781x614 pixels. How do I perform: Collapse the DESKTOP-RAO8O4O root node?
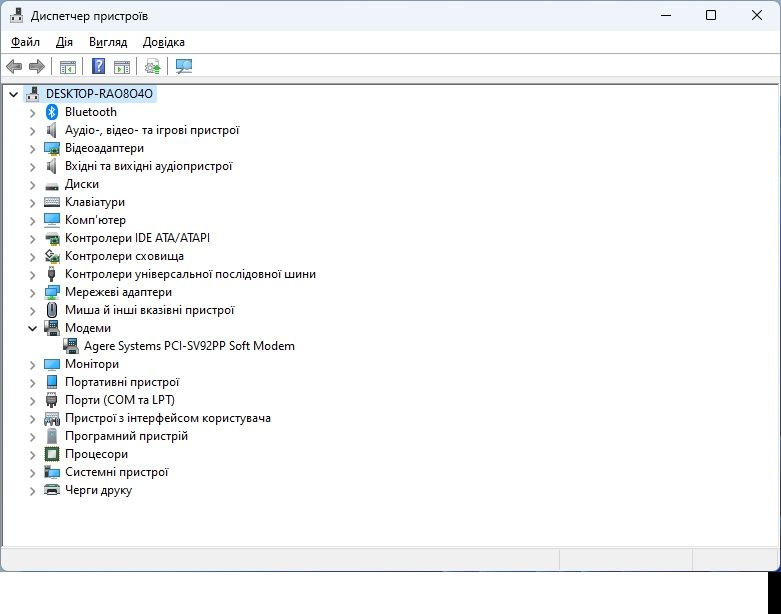[x=13, y=94]
